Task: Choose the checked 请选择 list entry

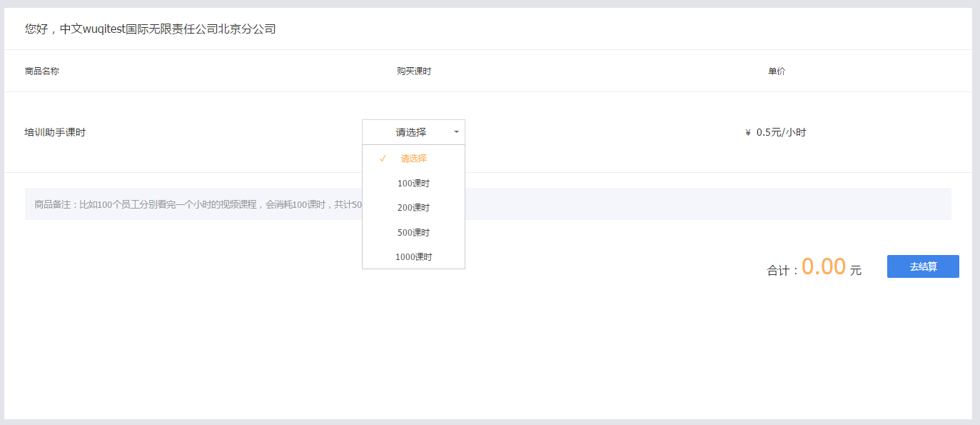Action: click(x=413, y=159)
